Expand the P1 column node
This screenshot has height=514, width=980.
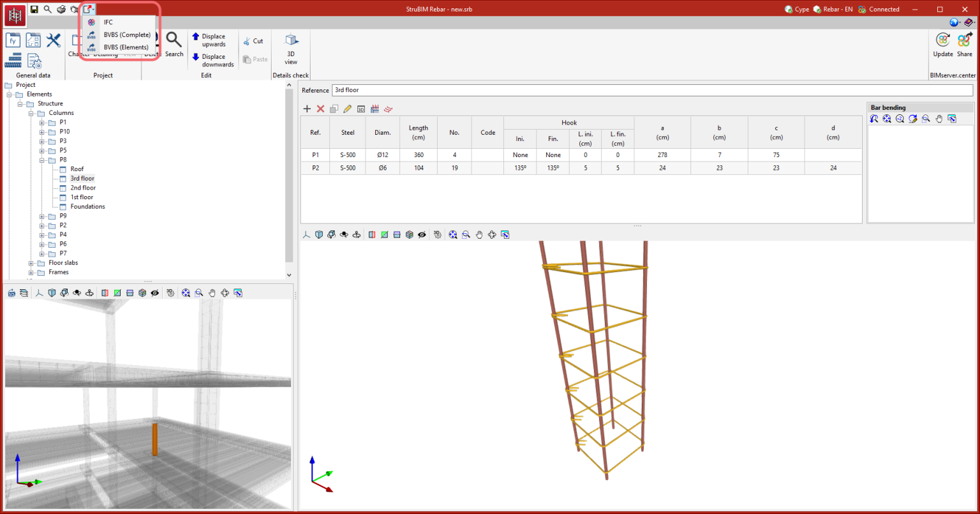tap(42, 122)
